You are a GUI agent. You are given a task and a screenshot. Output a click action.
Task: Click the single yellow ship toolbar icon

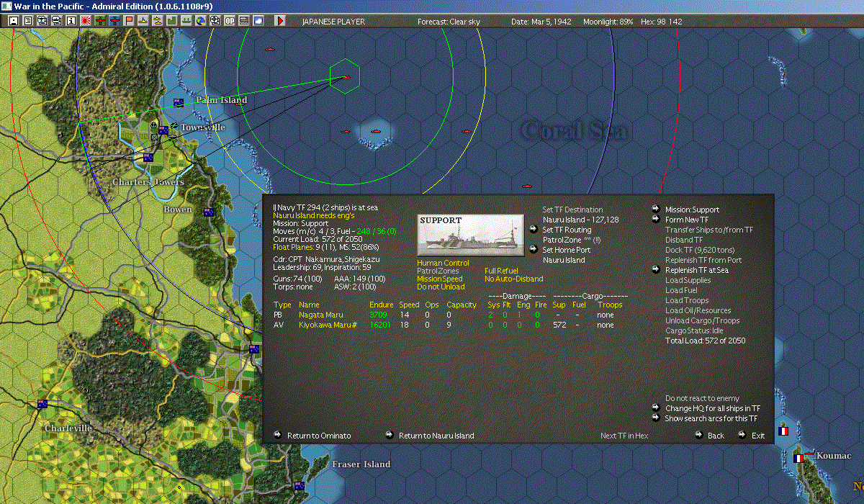point(143,21)
